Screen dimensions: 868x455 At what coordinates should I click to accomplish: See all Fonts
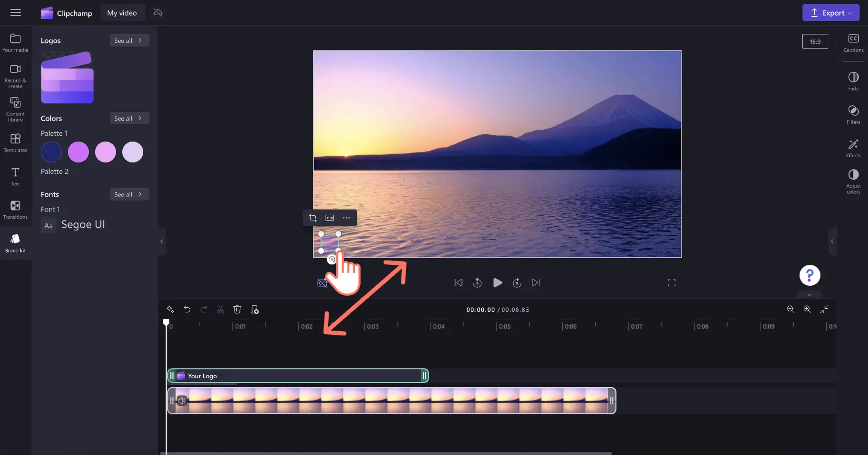(129, 194)
